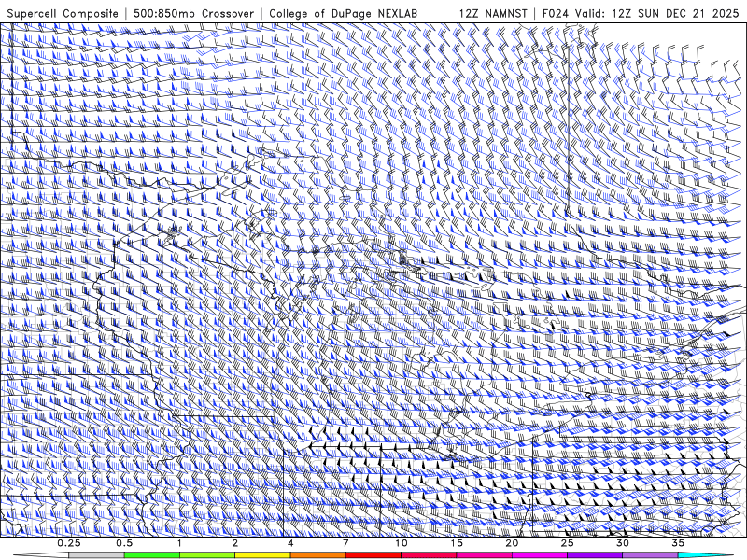
Task: Click the 'Supercell Composite' title text
Action: point(63,13)
